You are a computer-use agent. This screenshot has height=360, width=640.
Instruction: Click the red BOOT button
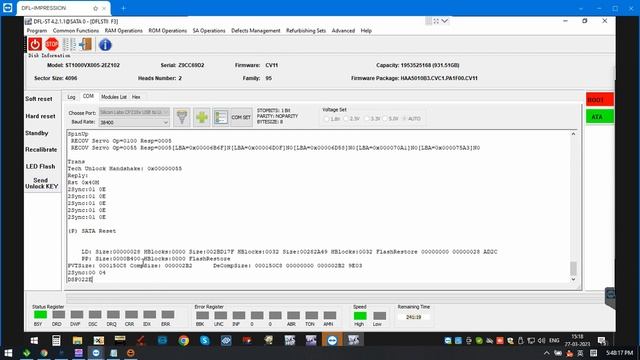click(600, 100)
